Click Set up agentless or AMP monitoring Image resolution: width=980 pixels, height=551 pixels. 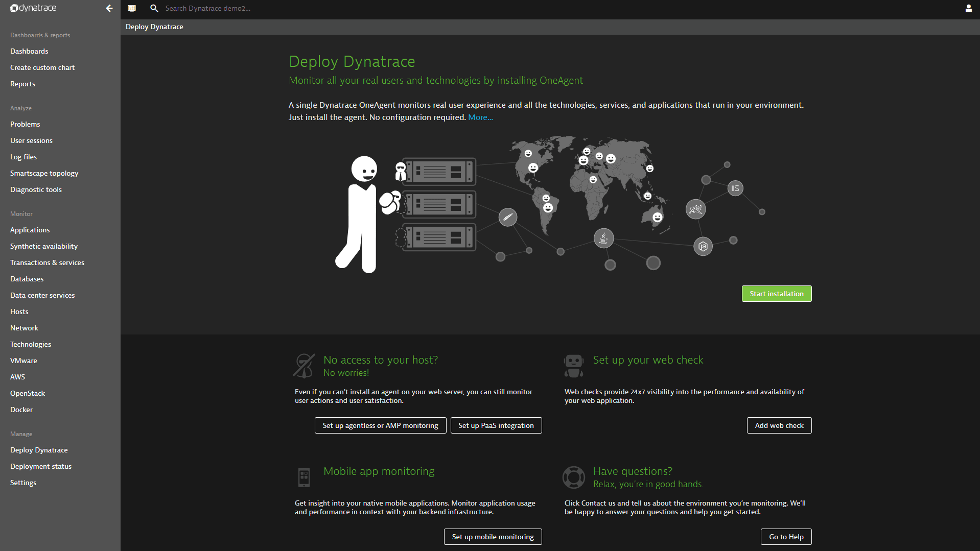380,425
